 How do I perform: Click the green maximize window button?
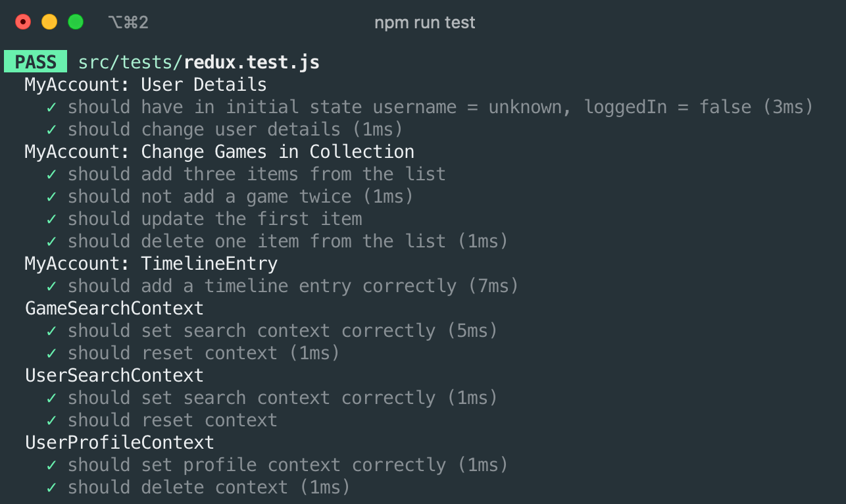76,22
